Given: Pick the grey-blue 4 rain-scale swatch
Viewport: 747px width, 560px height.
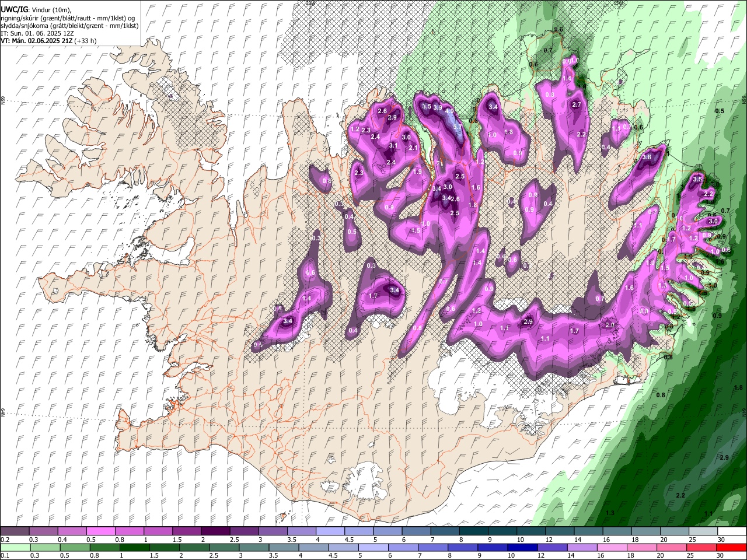Looking at the screenshot, I should pos(313,547).
